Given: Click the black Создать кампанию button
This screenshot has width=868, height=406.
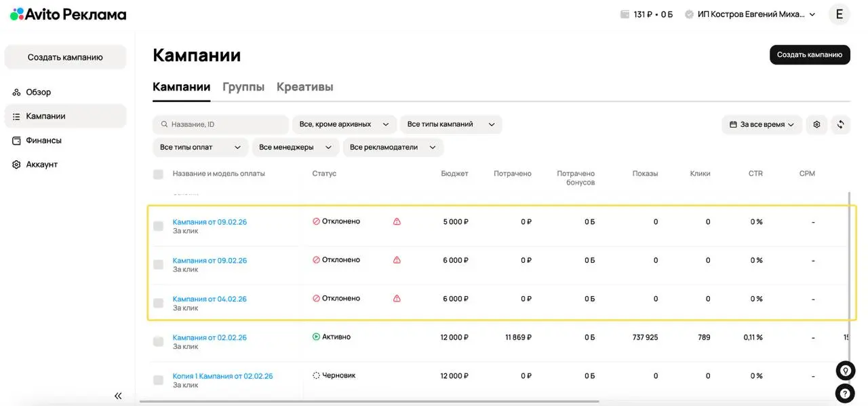Looking at the screenshot, I should (810, 55).
